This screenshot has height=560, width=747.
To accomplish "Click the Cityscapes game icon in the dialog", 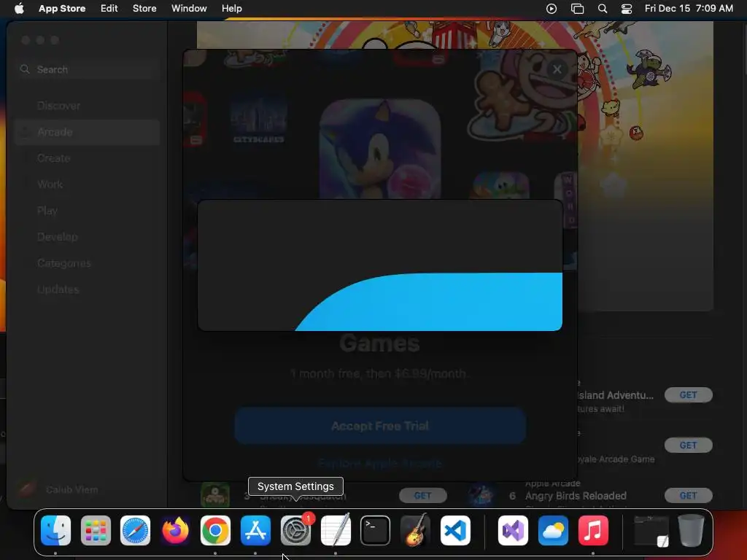I will [x=259, y=120].
